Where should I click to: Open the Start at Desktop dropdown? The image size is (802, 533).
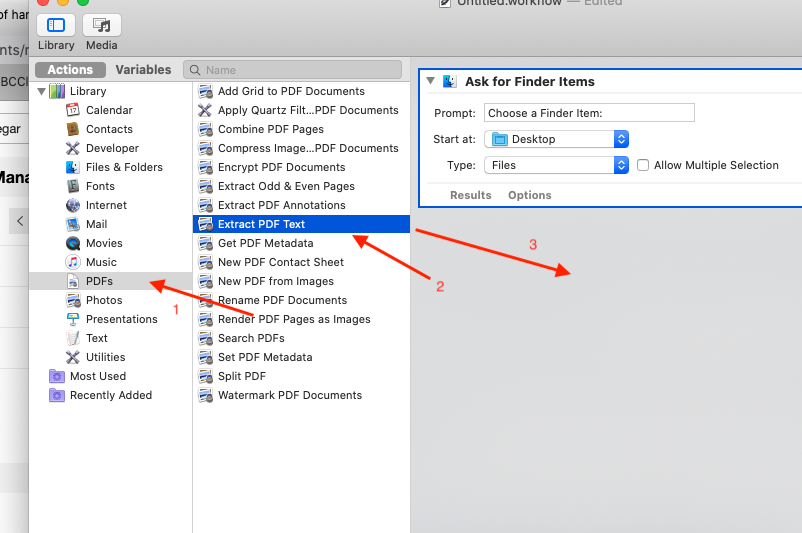click(556, 139)
